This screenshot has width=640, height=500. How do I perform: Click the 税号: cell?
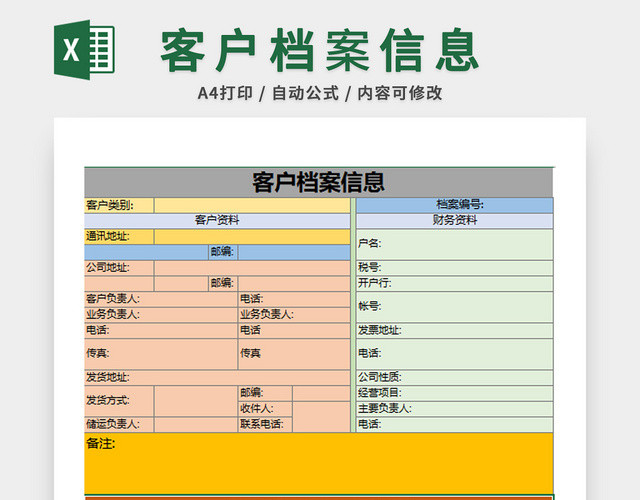(x=455, y=268)
